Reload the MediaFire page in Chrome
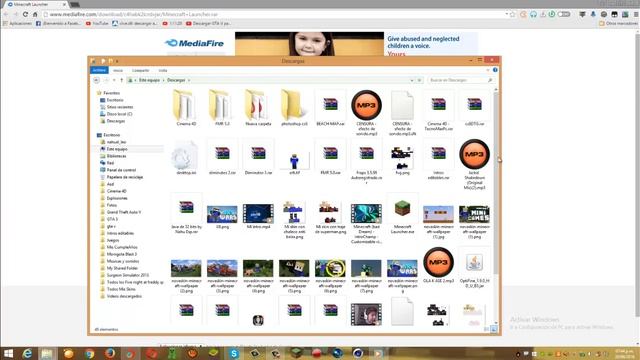Viewport: 640px width, 360px height. [x=25, y=14]
